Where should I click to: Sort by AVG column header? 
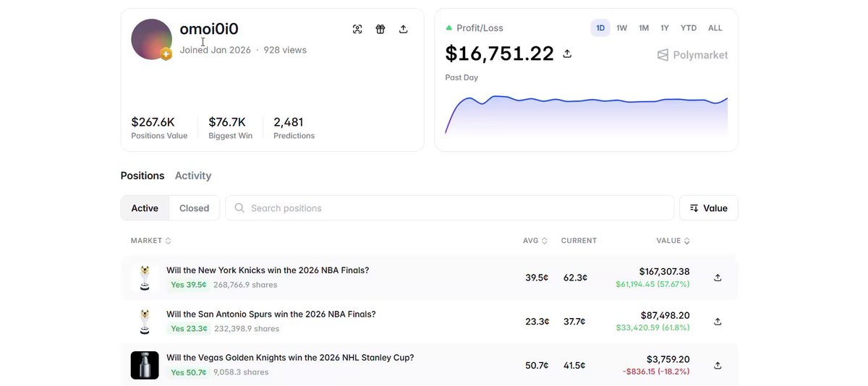pyautogui.click(x=535, y=241)
